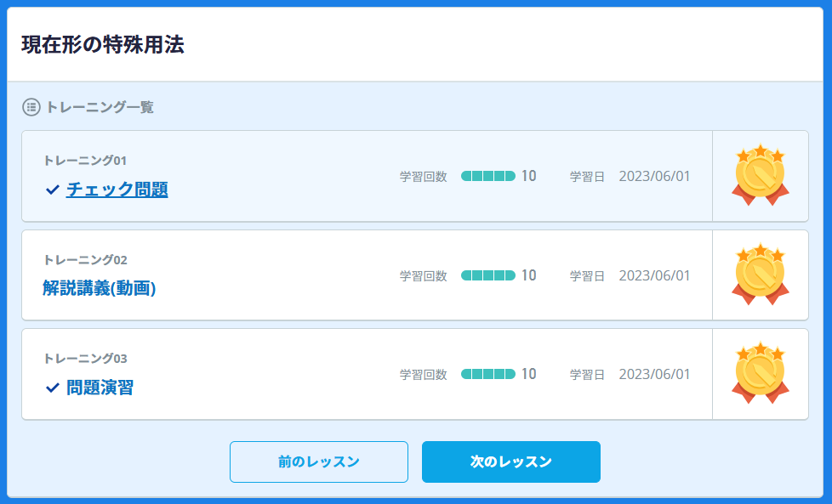Go back with 前のレッスン button
The height and width of the screenshot is (504, 832).
[x=319, y=462]
